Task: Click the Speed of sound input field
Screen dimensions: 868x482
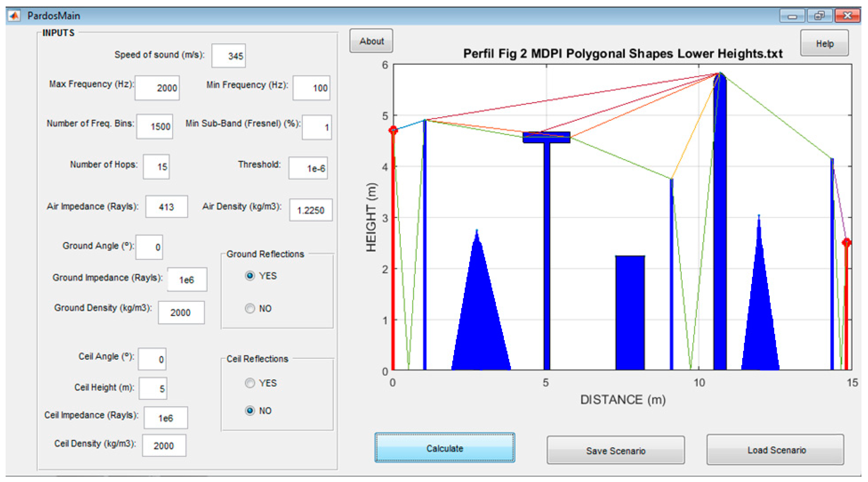Action: 229,56
